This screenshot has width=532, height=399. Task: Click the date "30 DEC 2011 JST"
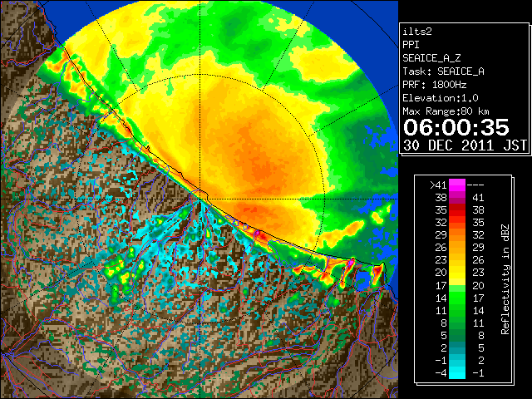pyautogui.click(x=465, y=145)
